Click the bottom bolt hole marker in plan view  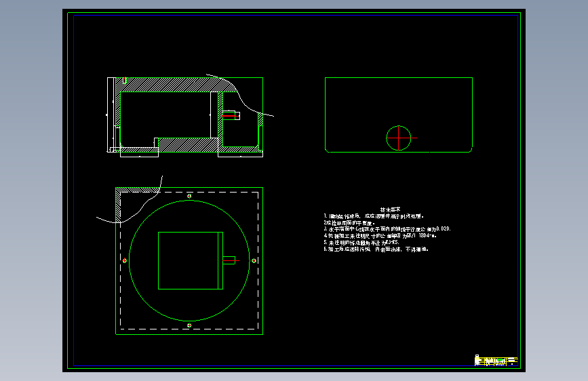click(189, 325)
